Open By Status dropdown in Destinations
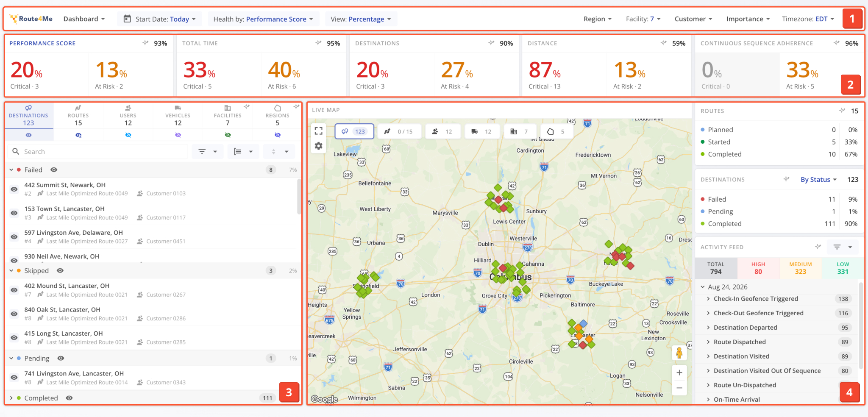 click(x=819, y=179)
